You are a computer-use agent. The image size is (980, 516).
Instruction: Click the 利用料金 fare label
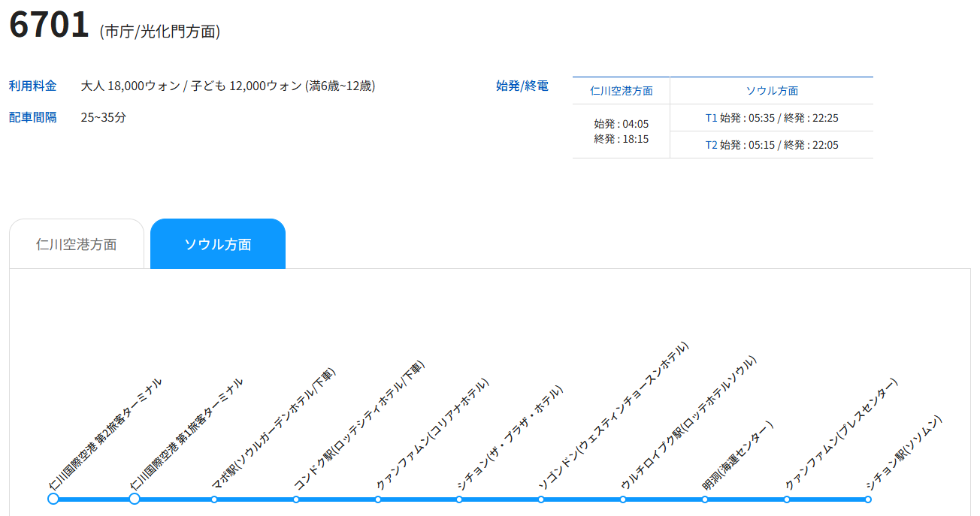tap(33, 86)
